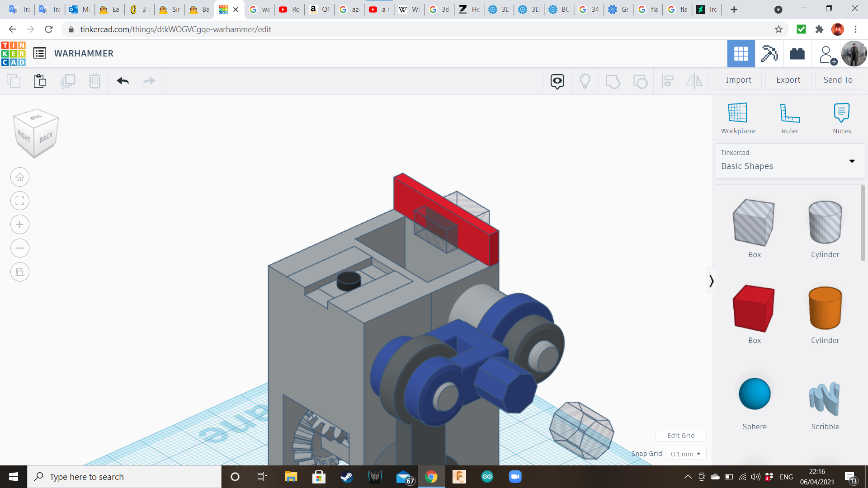Switch to the YouTube Ro browser tab

click(x=289, y=9)
